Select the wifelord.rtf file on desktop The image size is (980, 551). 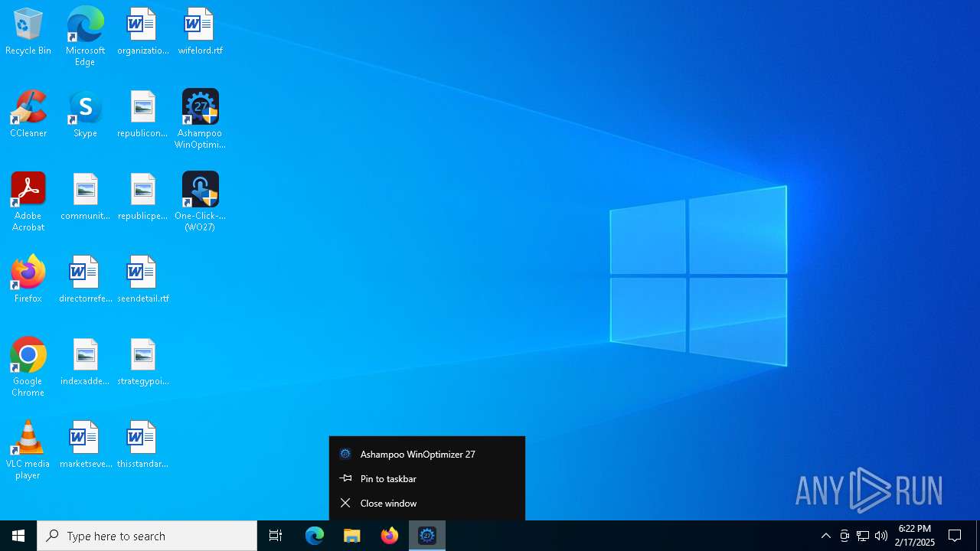pos(200,32)
